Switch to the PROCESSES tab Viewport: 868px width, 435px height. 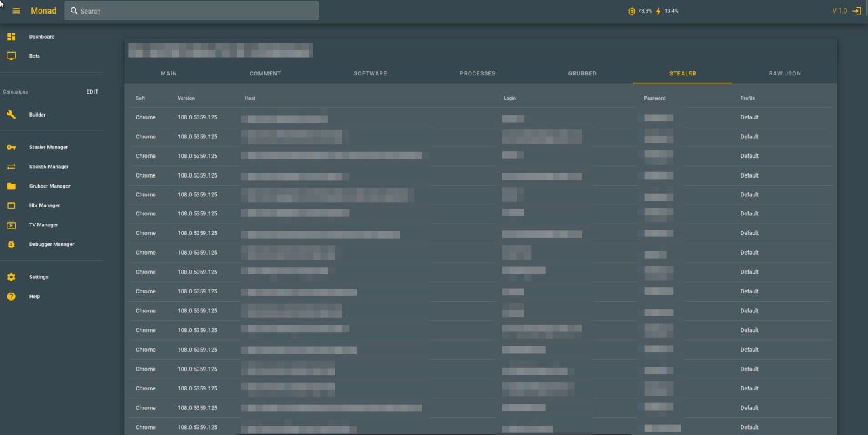click(477, 73)
